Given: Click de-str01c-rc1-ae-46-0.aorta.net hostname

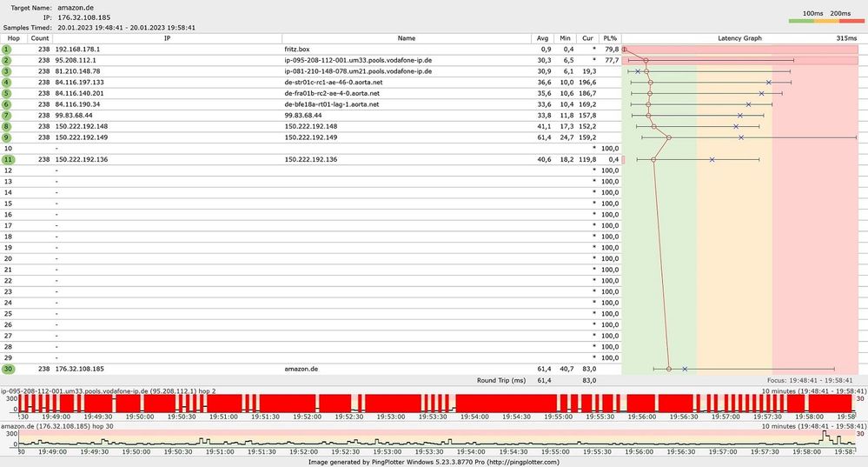Looking at the screenshot, I should (334, 83).
